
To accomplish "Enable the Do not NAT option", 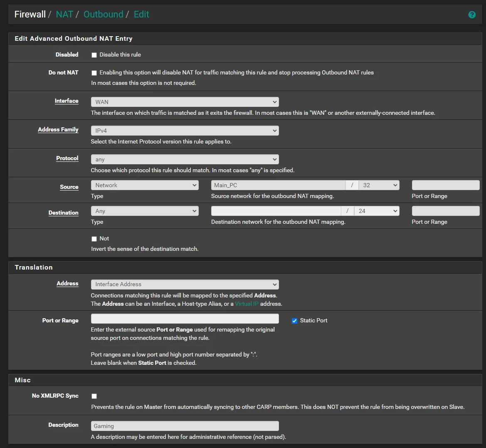I will pos(94,73).
